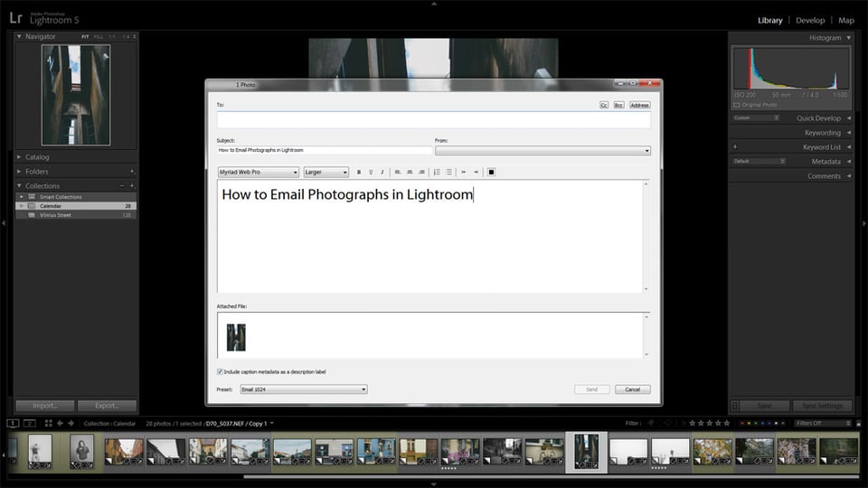The width and height of the screenshot is (868, 488).
Task: Toggle Include caption metadata checkbox
Action: coord(220,371)
